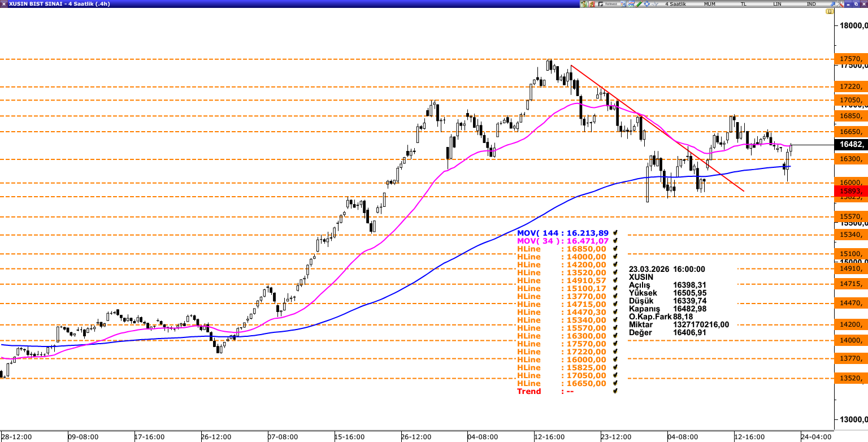
Task: Click the blue diagonal arrow icon
Action: (832, 4)
